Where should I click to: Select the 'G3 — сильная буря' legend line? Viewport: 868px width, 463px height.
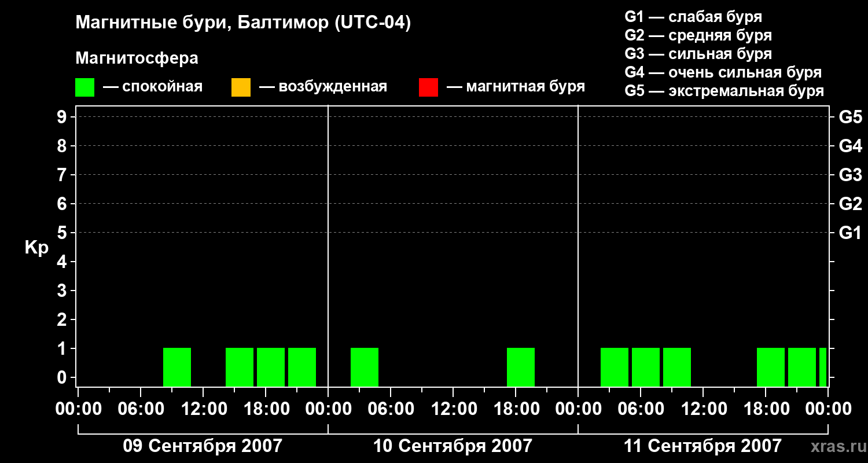tap(698, 54)
